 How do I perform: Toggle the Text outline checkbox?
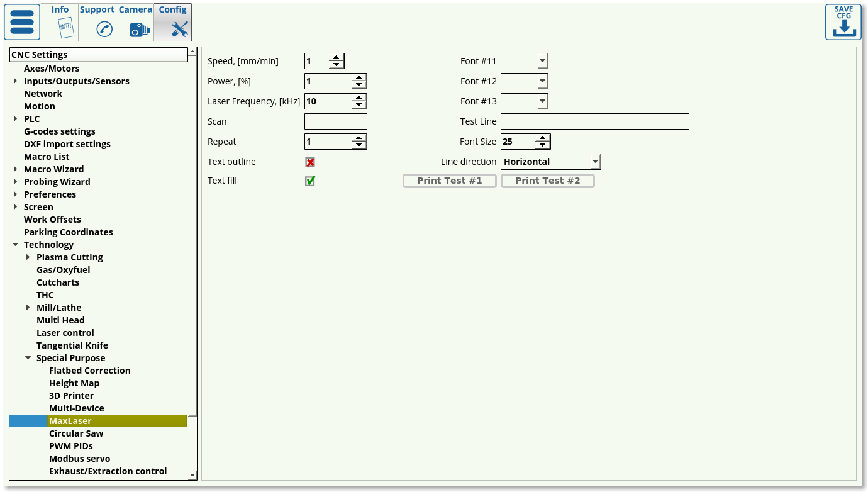(310, 162)
